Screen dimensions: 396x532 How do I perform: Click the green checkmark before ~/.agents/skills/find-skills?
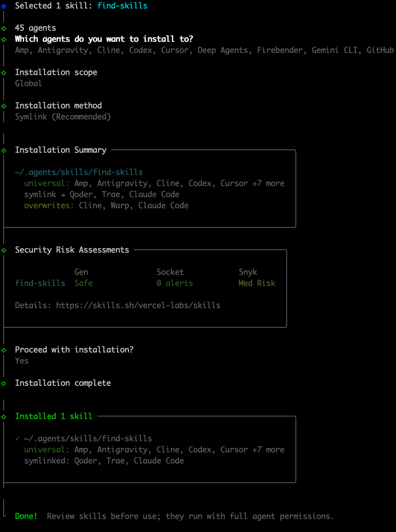click(17, 438)
